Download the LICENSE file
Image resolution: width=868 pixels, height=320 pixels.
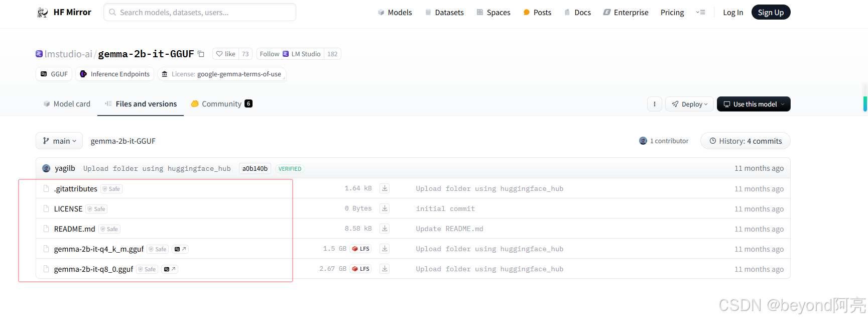[385, 208]
